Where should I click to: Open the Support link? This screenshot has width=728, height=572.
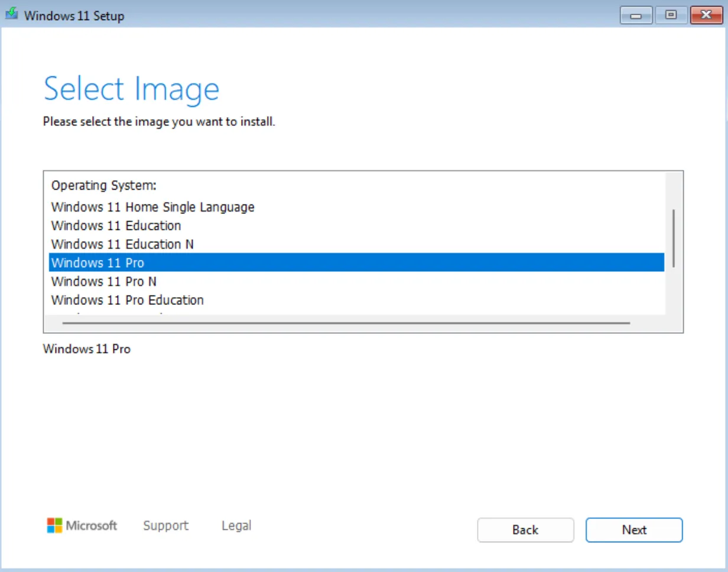tap(165, 525)
